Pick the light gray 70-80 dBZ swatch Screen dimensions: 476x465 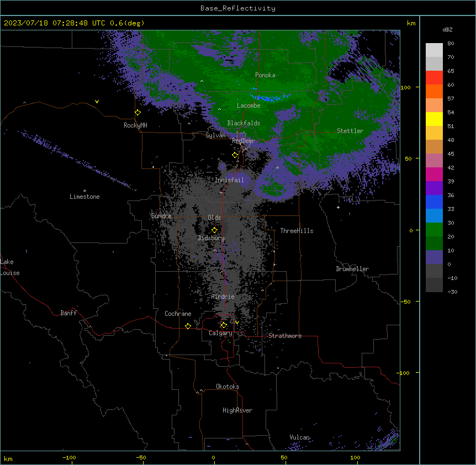(x=434, y=50)
